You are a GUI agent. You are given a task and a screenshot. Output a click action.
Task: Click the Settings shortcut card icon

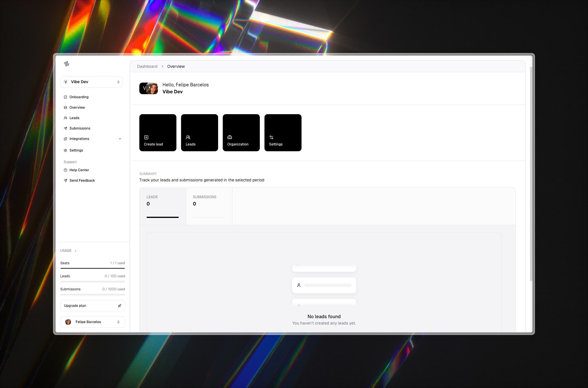coord(271,137)
